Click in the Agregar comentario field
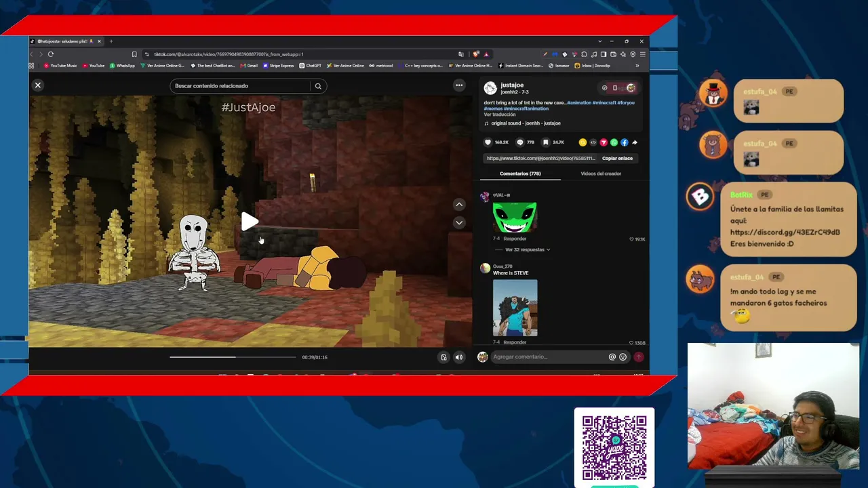868x488 pixels. point(549,357)
